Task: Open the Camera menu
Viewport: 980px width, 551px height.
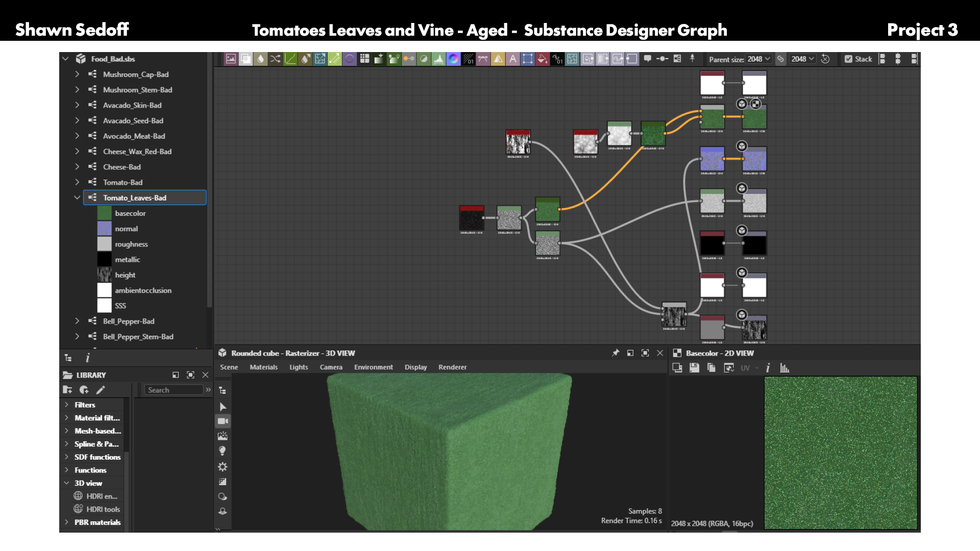Action: (x=331, y=367)
